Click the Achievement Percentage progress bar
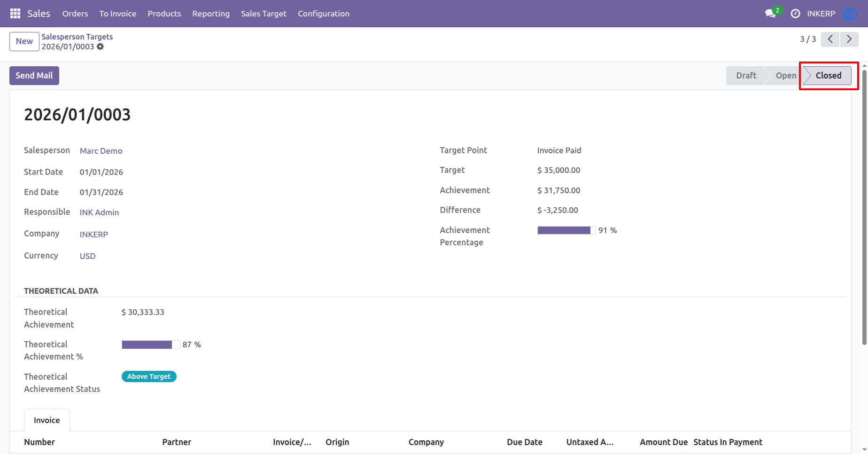 click(x=566, y=230)
